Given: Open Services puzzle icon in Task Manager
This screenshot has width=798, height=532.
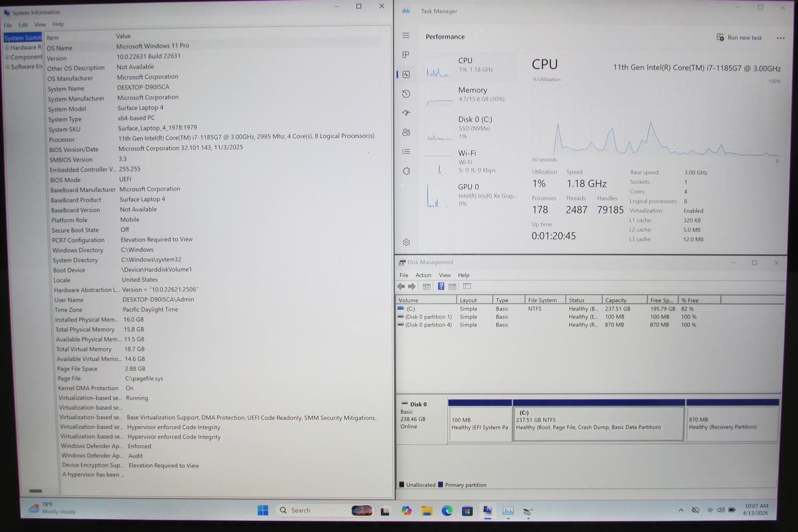Looking at the screenshot, I should click(406, 171).
